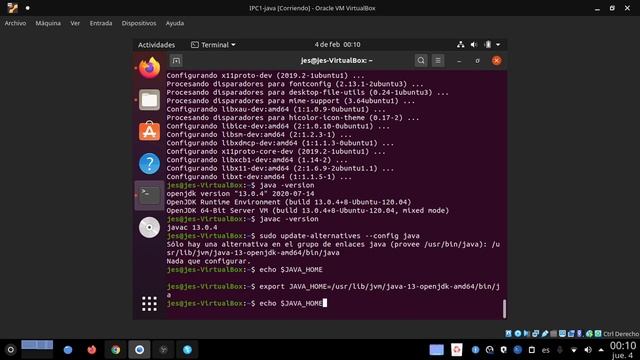Click the 'es' keyboard layout indicator
640x360 pixels.
pos(546,350)
